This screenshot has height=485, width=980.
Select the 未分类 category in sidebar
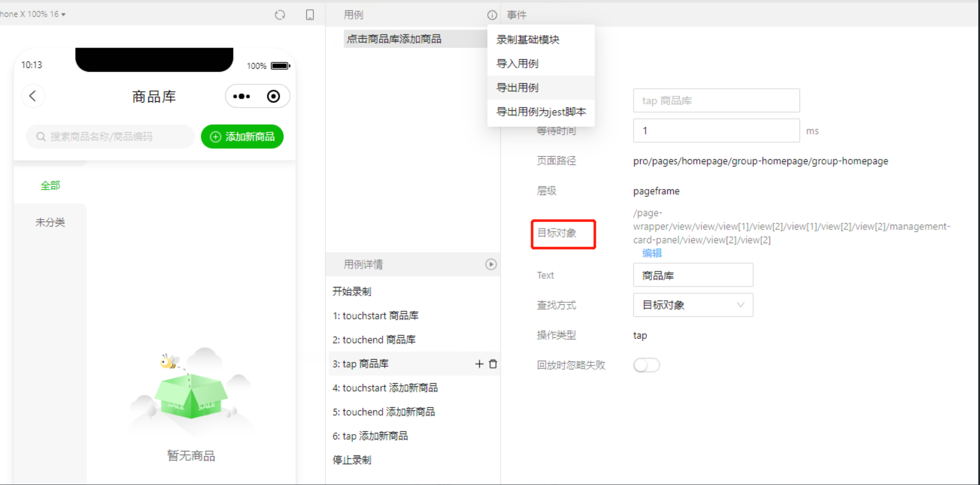point(50,222)
